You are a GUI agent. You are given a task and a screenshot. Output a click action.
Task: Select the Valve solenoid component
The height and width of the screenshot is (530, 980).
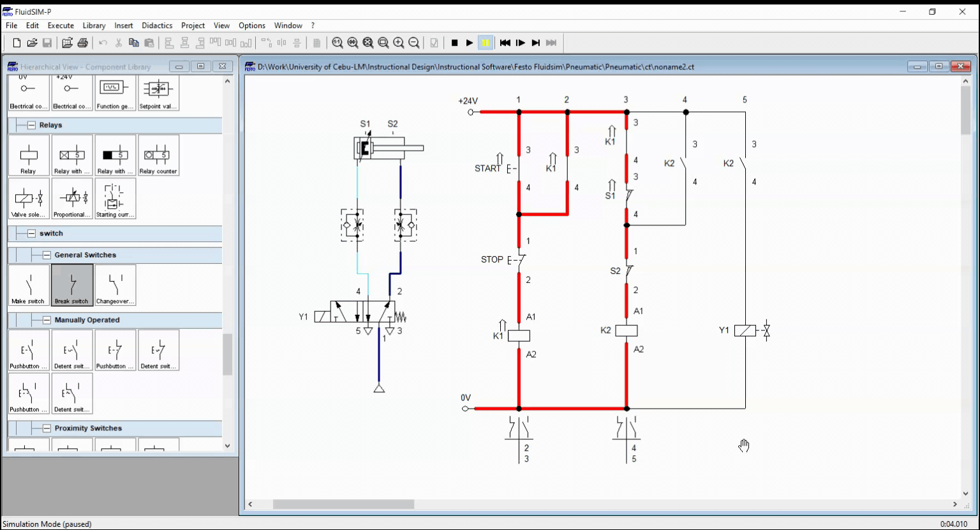29,199
